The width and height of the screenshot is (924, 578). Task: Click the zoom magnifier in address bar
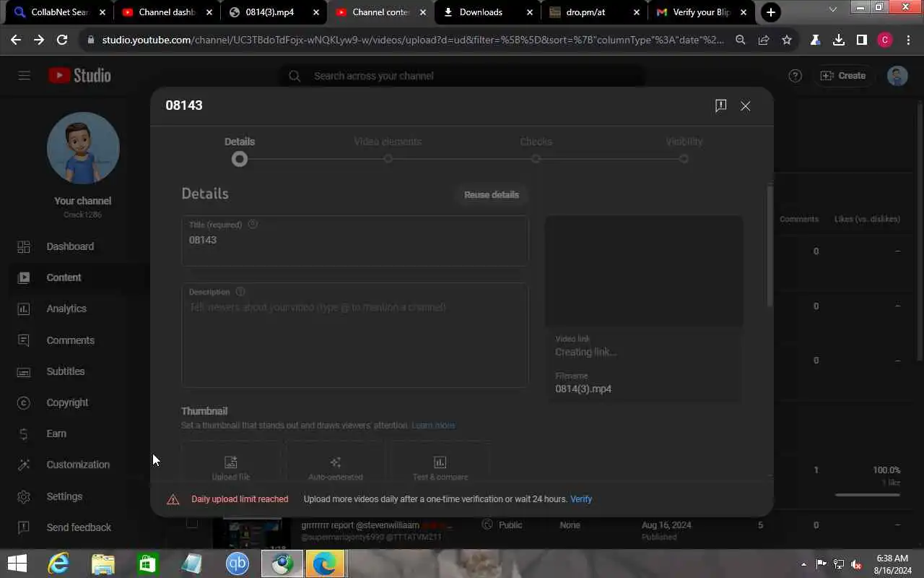point(741,40)
